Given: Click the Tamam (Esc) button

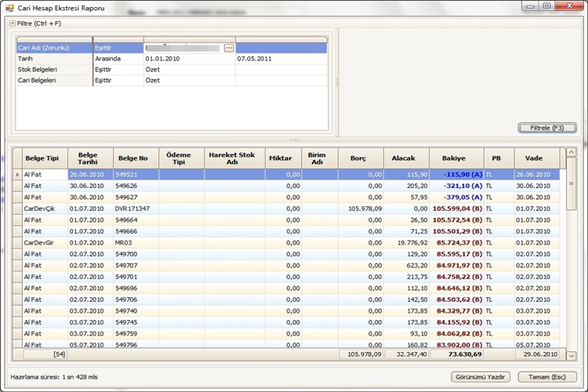Looking at the screenshot, I should pyautogui.click(x=547, y=377).
